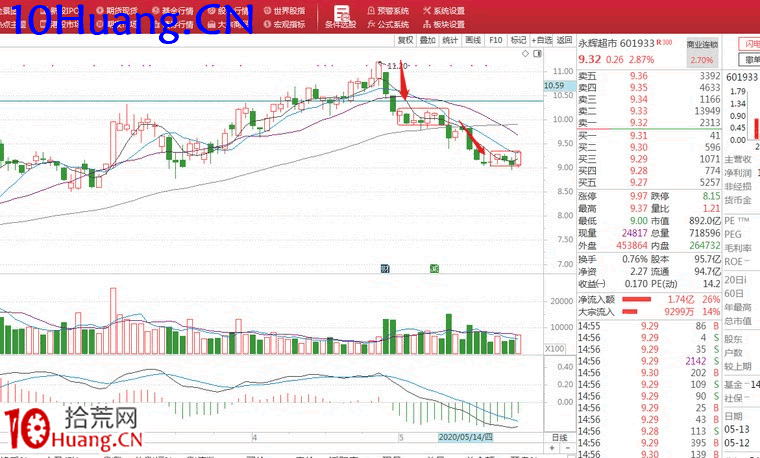This screenshot has width=760, height=458.
Task: Click the 05-13 date entry
Action: pos(737,429)
